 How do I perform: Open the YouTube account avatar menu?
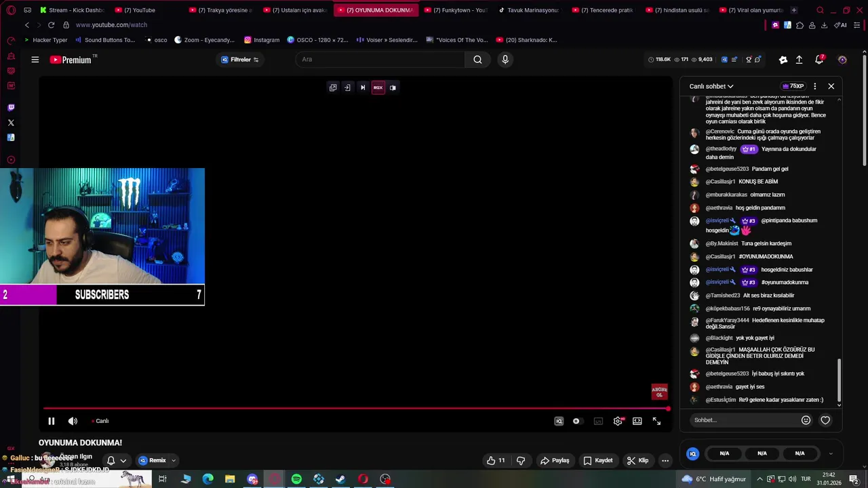842,60
